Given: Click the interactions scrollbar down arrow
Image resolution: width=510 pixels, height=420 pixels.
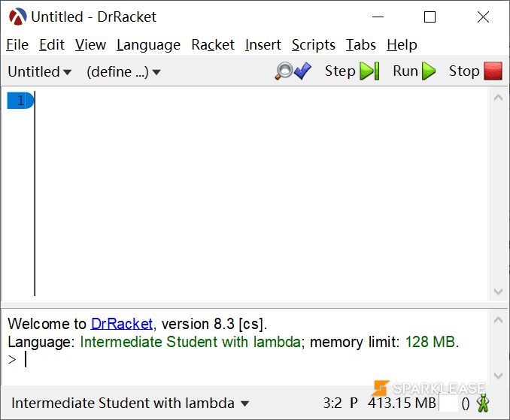Looking at the screenshot, I should click(x=498, y=376).
